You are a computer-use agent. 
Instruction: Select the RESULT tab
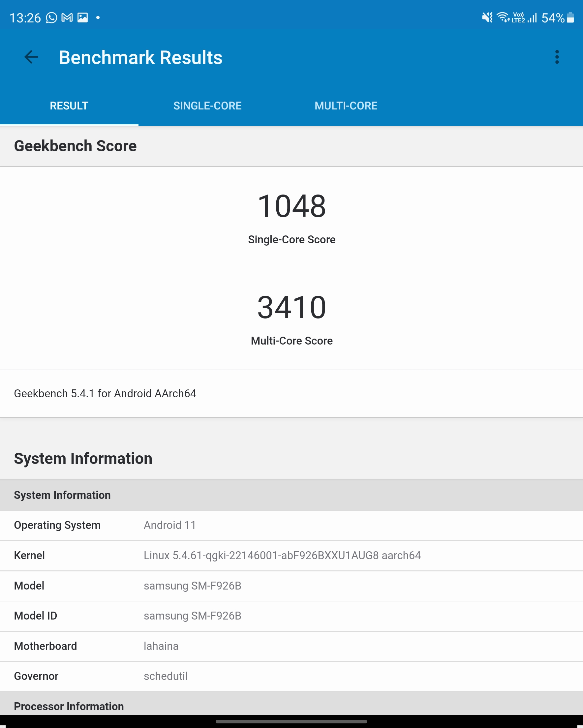pyautogui.click(x=69, y=106)
